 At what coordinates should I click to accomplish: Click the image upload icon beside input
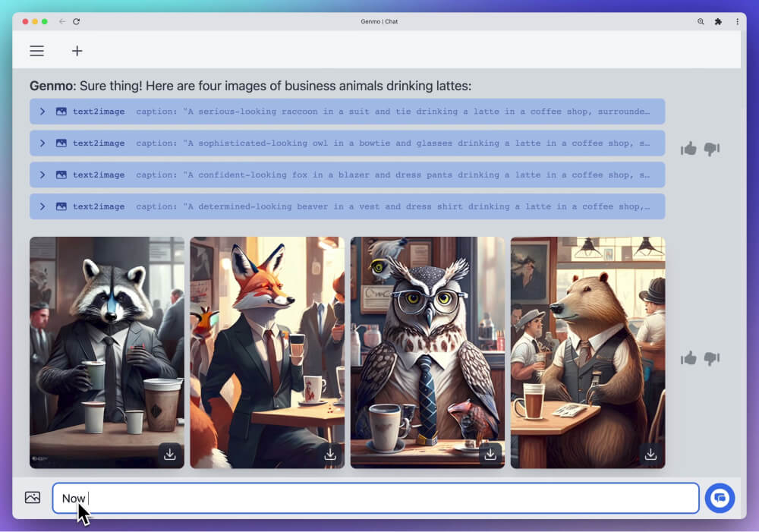click(32, 498)
